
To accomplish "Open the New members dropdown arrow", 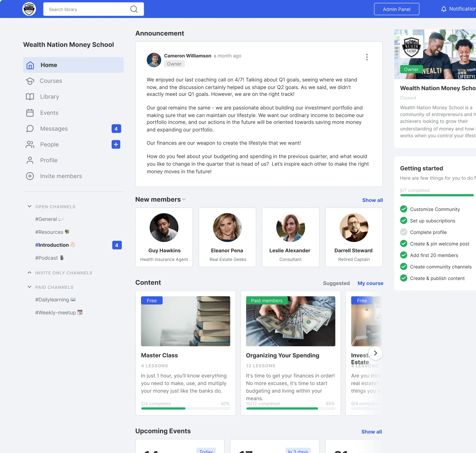I will 184,199.
